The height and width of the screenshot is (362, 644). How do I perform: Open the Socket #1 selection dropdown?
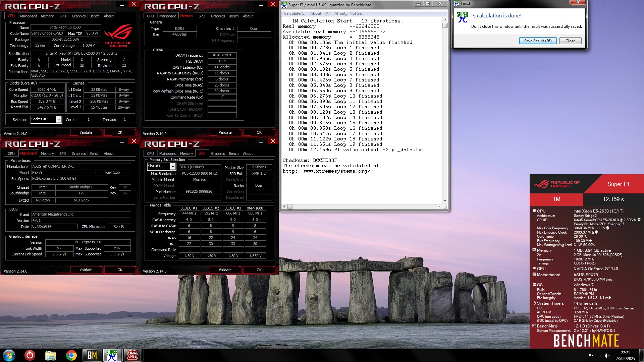(x=59, y=120)
